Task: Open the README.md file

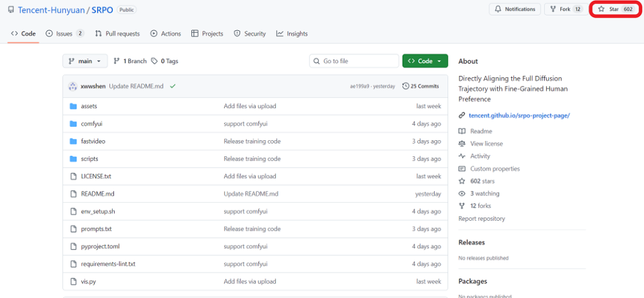Action: click(97, 194)
